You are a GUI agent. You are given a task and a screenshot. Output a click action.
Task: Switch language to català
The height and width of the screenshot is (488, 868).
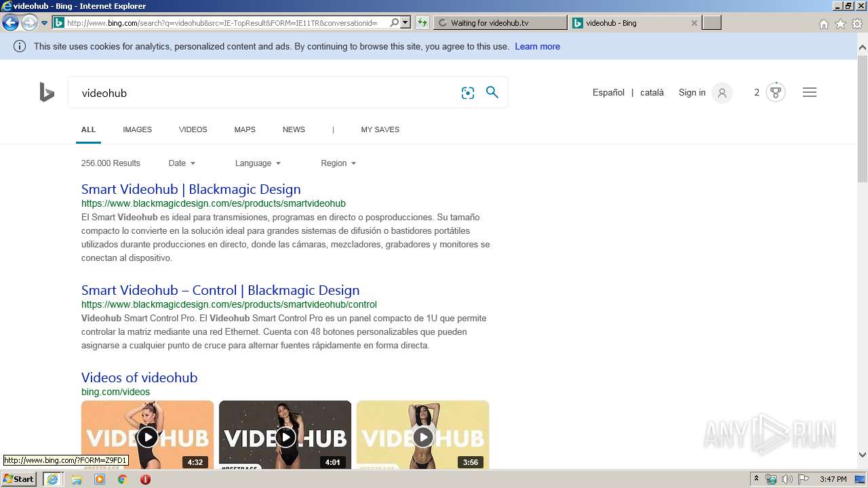click(x=652, y=92)
